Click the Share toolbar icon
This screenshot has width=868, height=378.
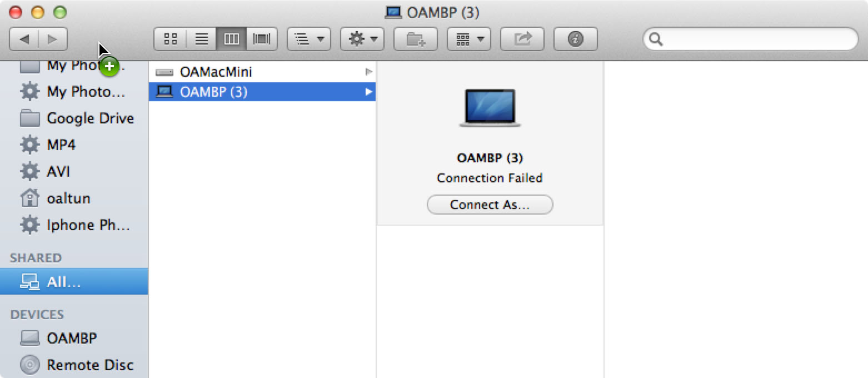point(522,39)
